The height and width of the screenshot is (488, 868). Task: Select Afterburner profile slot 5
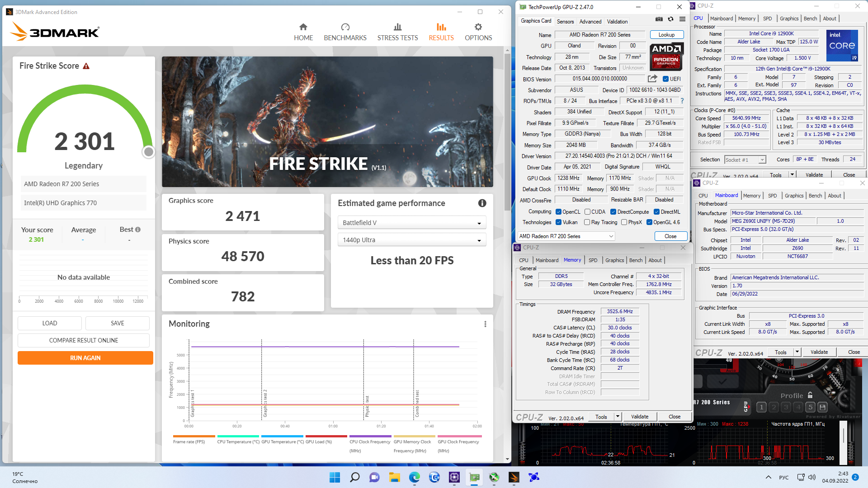click(x=811, y=407)
